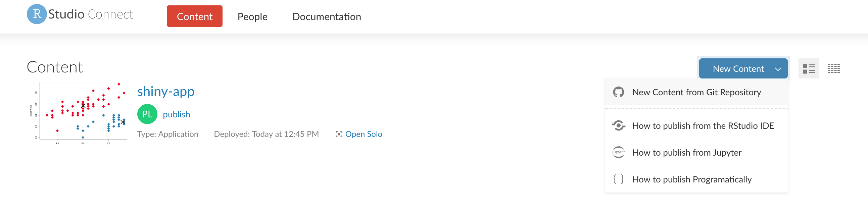Switch to the compact grid view

pyautogui.click(x=834, y=69)
